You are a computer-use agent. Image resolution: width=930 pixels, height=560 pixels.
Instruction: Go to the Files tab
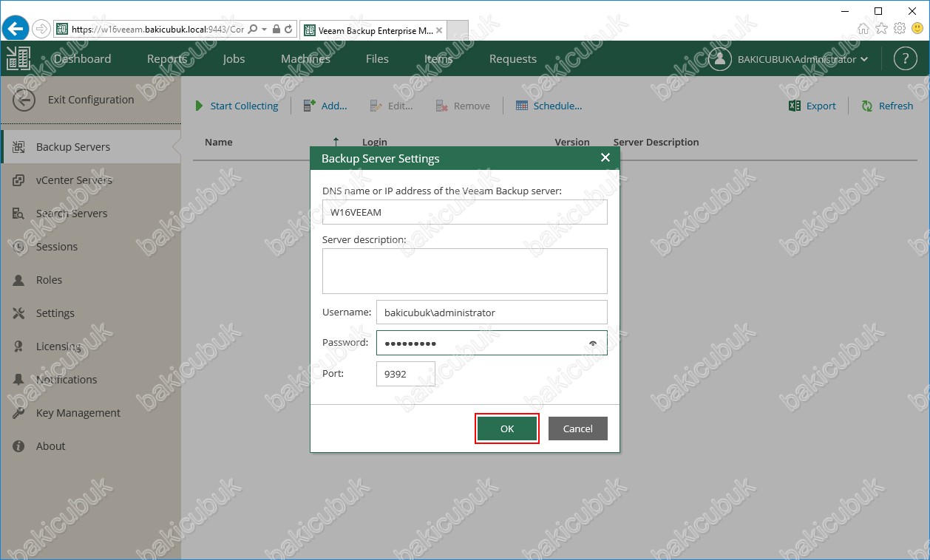coord(377,59)
